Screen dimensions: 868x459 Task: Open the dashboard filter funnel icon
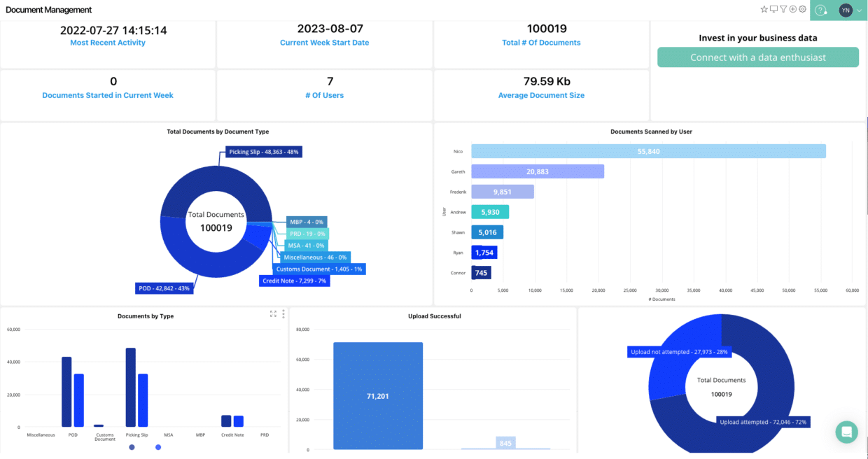(x=783, y=10)
